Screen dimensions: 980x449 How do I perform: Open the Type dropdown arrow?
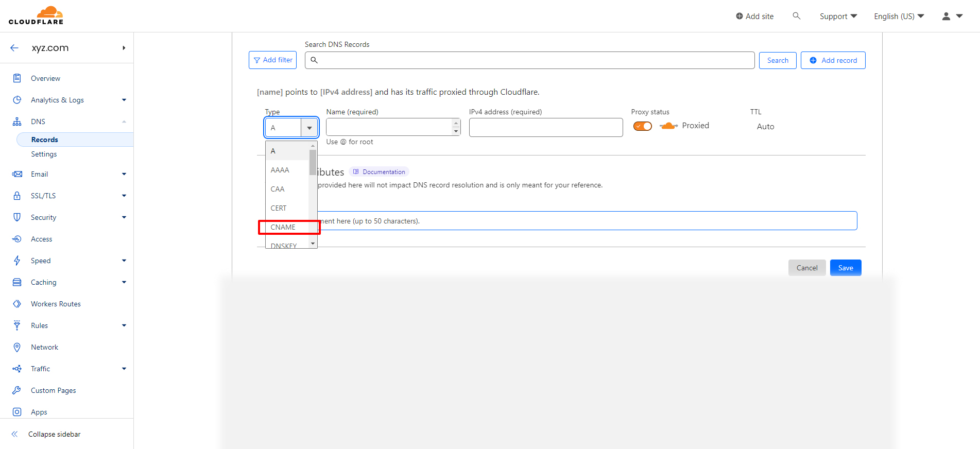(x=309, y=128)
